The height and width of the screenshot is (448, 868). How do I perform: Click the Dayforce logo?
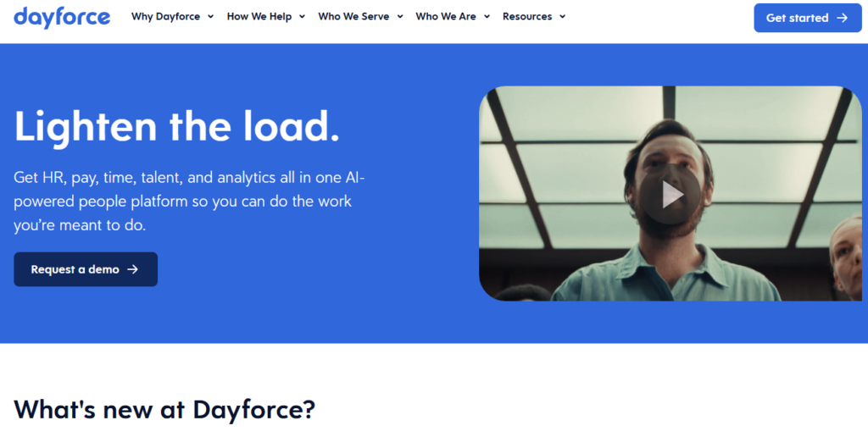pyautogui.click(x=62, y=17)
